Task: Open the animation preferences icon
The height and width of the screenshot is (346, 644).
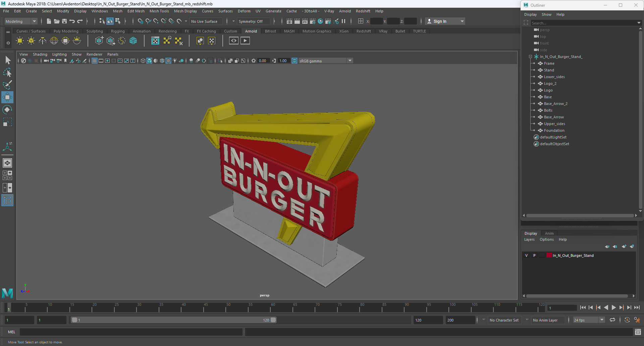Action: [637, 320]
